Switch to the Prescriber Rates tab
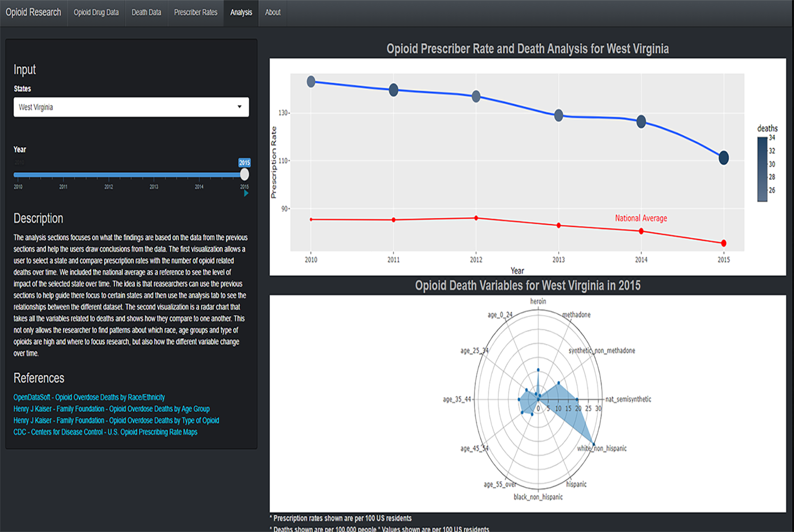This screenshot has height=532, width=794. point(196,13)
